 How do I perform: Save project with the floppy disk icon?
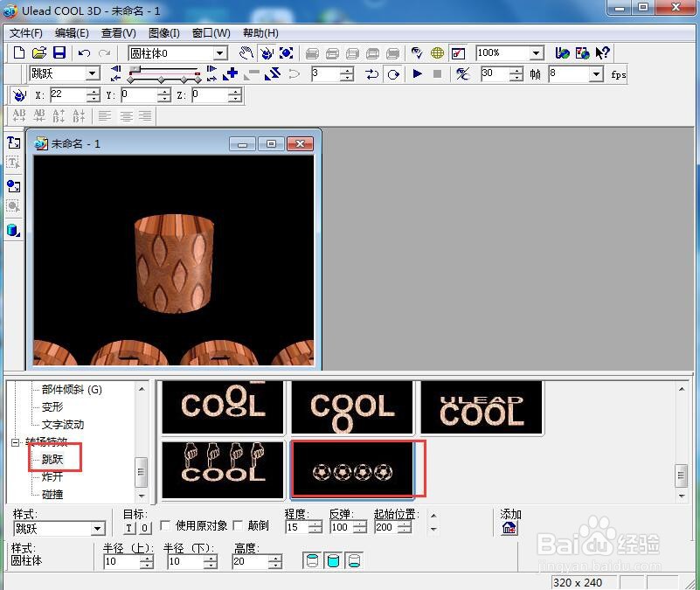click(59, 52)
